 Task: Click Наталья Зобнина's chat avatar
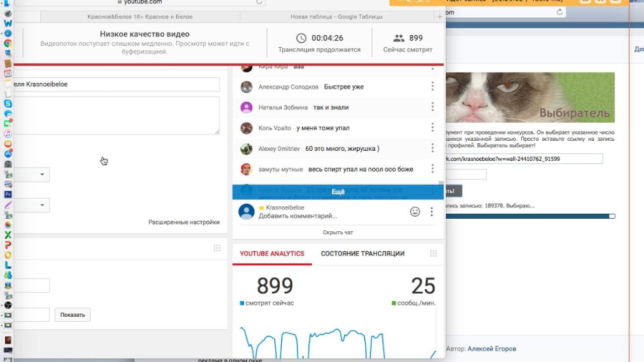246,107
